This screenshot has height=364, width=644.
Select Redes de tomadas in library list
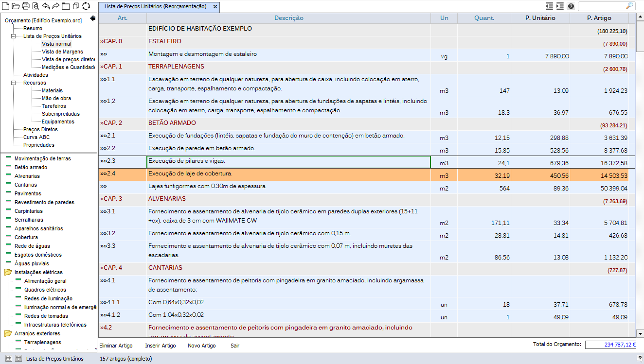pos(46,316)
